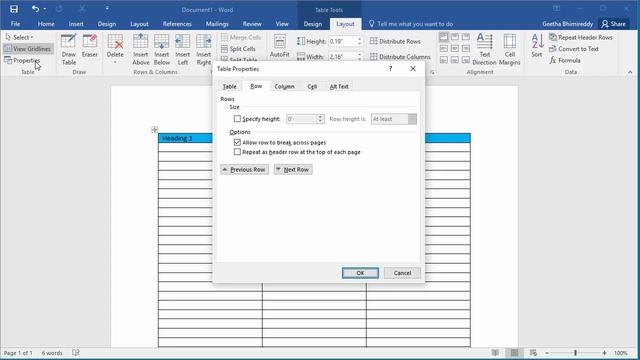Click the zoom in plus button

tap(604, 353)
